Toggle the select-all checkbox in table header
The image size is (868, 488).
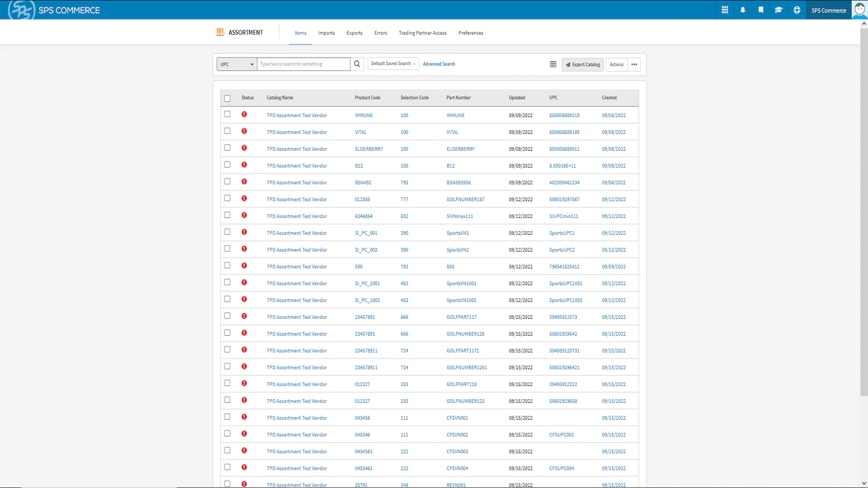[227, 98]
